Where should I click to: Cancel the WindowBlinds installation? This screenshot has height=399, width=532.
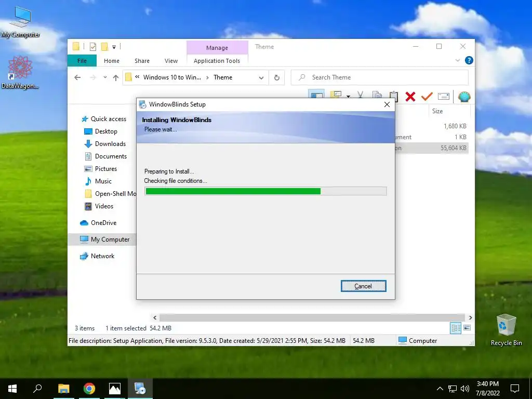click(x=363, y=286)
